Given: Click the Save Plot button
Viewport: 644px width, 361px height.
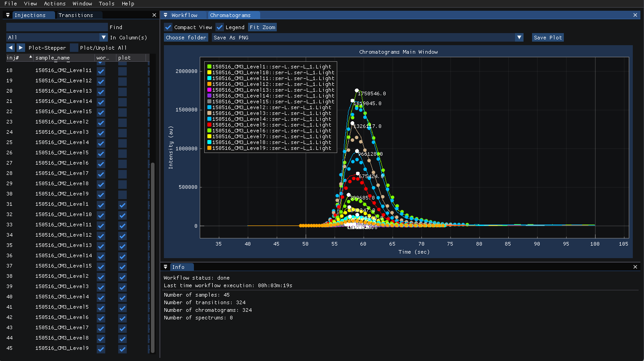Looking at the screenshot, I should 548,38.
